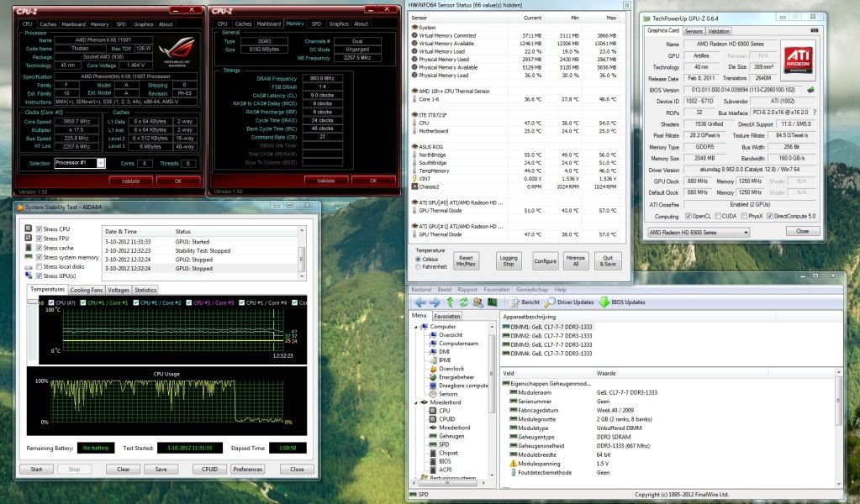Click the GPU-Z BIOS save chip icon

click(810, 89)
